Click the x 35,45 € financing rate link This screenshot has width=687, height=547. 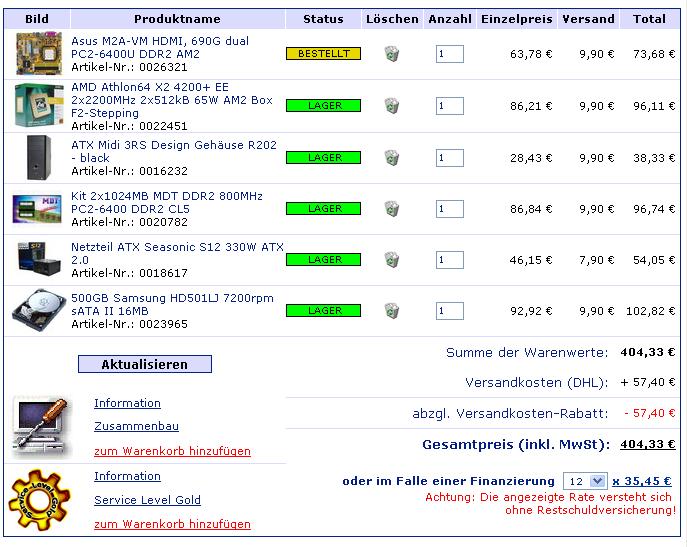pos(642,481)
